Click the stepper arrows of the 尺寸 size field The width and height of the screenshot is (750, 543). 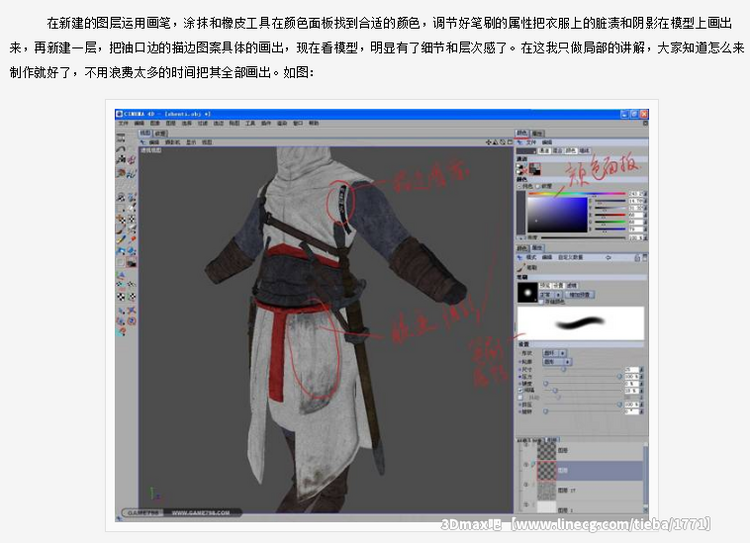(x=641, y=370)
